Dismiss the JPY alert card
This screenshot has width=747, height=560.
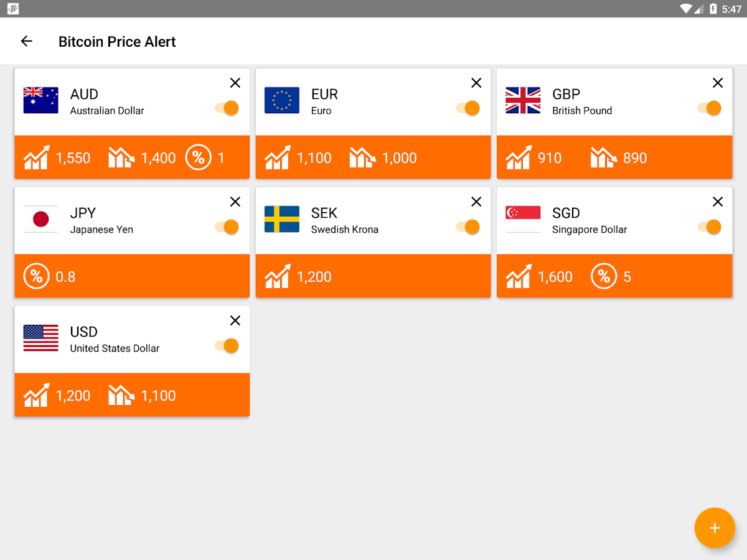pos(235,201)
